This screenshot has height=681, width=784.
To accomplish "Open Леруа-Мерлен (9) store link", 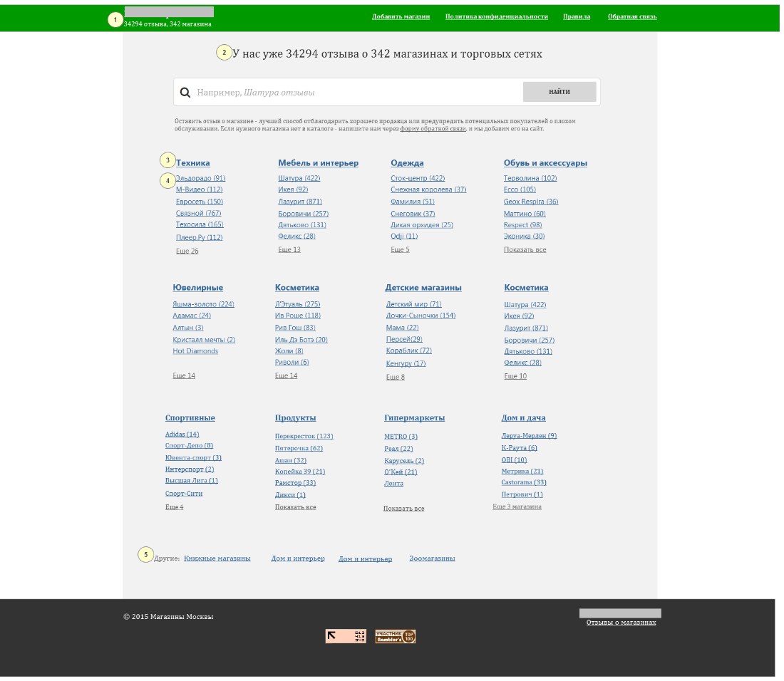I will pyautogui.click(x=529, y=436).
